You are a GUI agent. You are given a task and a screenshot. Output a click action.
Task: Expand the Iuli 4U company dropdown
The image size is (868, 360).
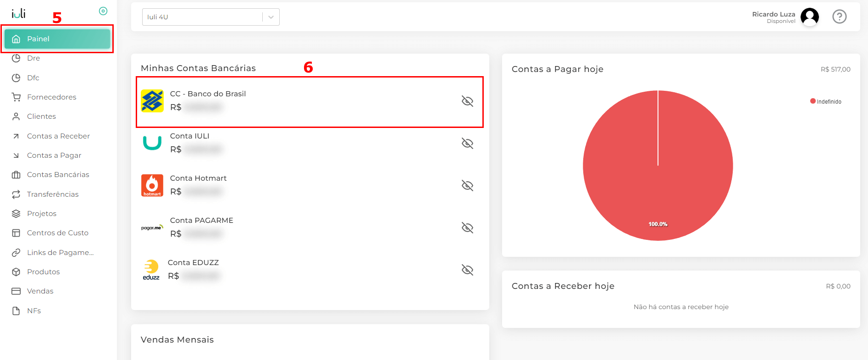pos(271,17)
